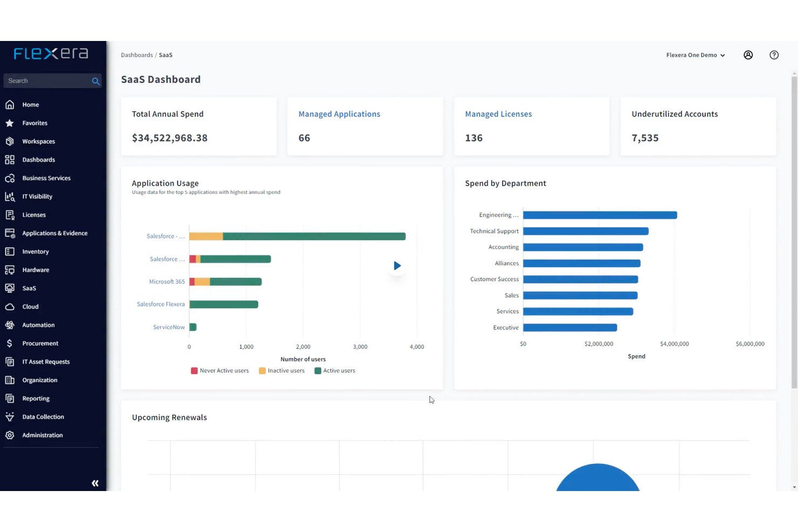Select the Business Services icon
Image resolution: width=798 pixels, height=532 pixels.
10,178
